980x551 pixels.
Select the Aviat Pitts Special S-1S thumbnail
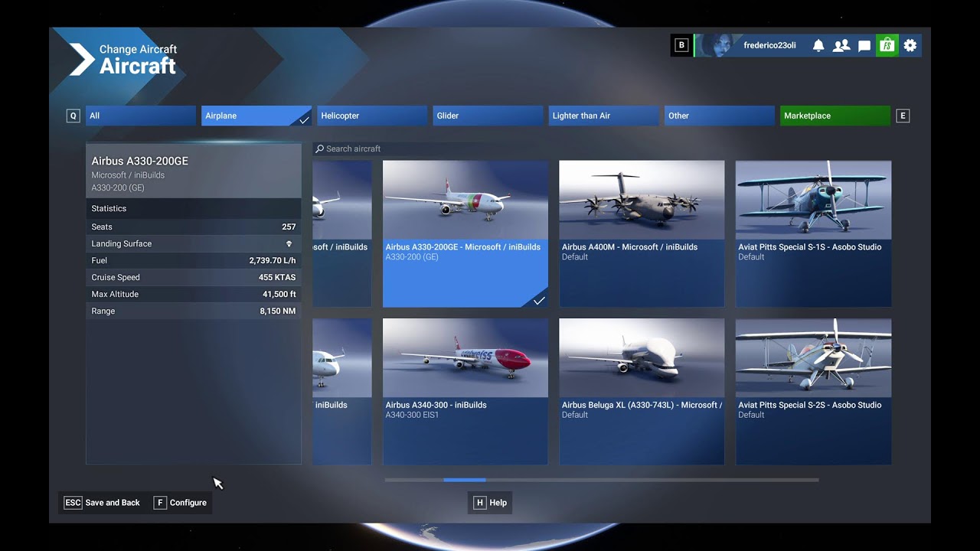(813, 201)
